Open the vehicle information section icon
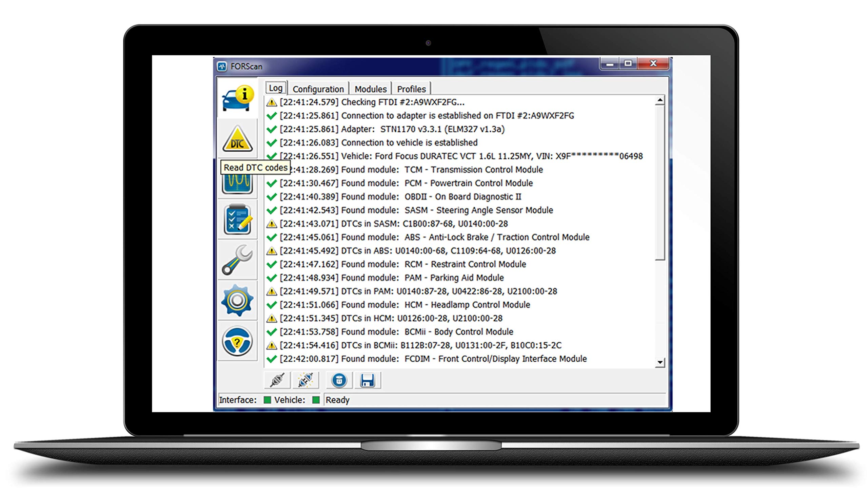The width and height of the screenshot is (868, 494). pyautogui.click(x=237, y=99)
